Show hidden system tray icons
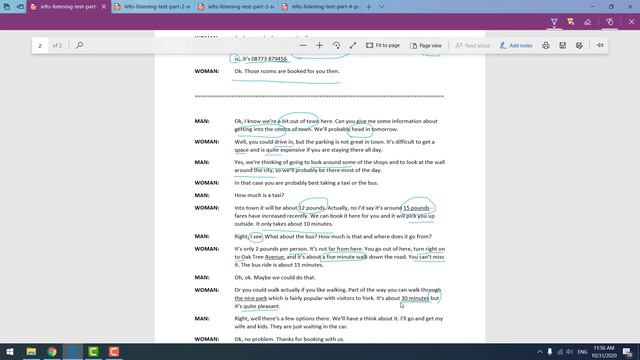Image resolution: width=640 pixels, height=360 pixels. 540,351
